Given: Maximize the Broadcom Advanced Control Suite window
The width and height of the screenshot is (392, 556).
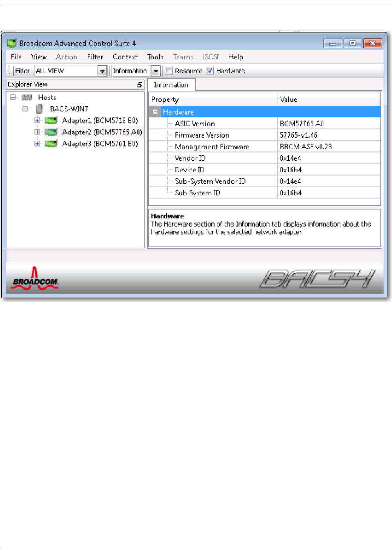Looking at the screenshot, I should [352, 43].
